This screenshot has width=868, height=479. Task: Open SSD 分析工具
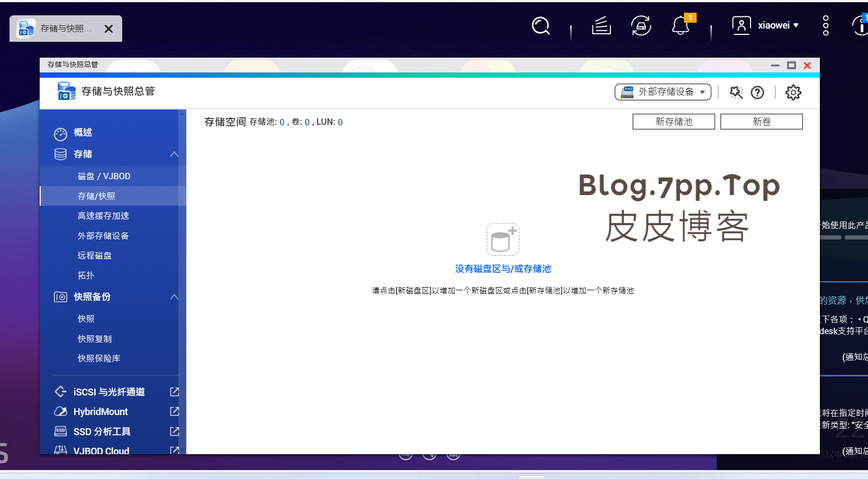coord(102,431)
